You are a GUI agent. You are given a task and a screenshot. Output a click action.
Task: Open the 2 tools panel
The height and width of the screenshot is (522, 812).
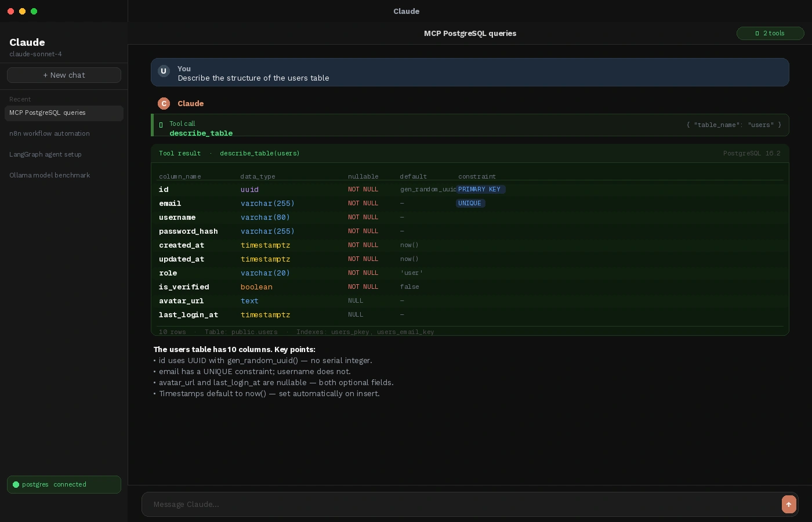(x=770, y=33)
